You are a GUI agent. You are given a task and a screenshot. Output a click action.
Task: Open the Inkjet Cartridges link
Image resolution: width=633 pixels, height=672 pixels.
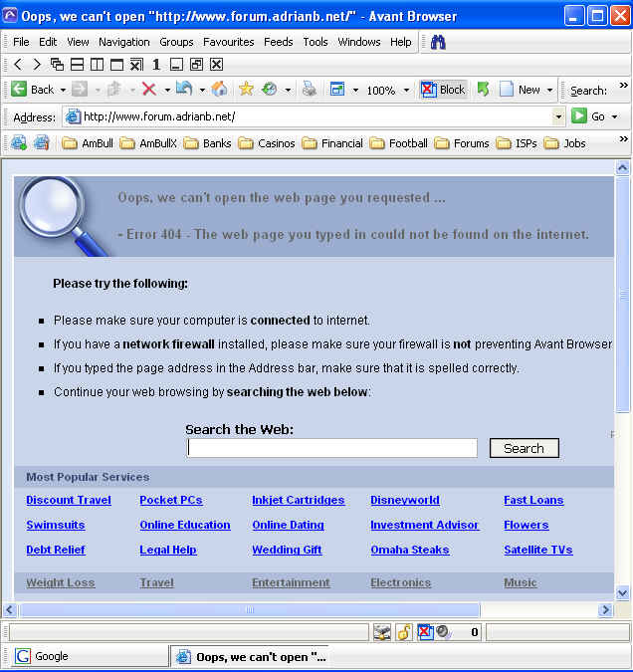coord(299,500)
